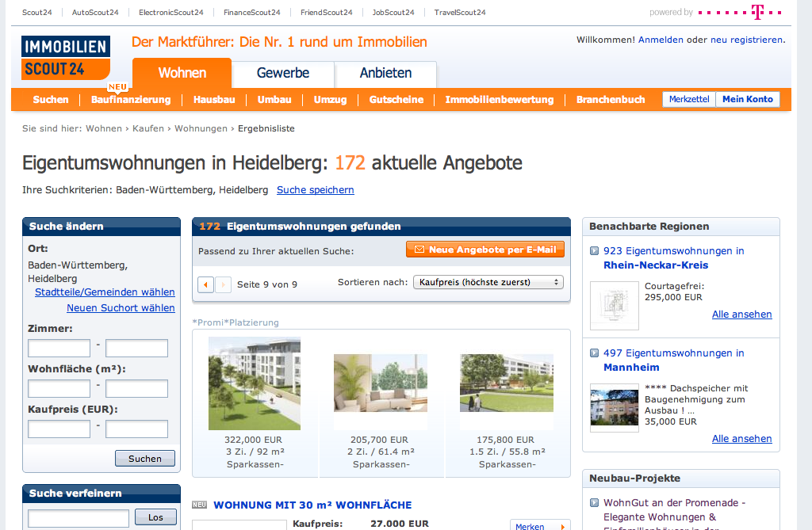
Task: Click Alle ansehen under Rhein-Neckar-Kreis
Action: (741, 315)
